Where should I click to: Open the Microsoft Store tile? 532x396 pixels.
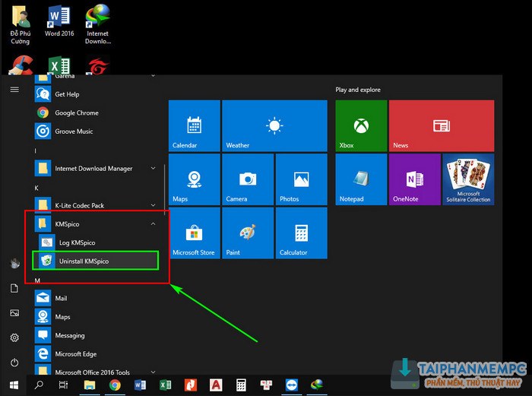point(194,233)
